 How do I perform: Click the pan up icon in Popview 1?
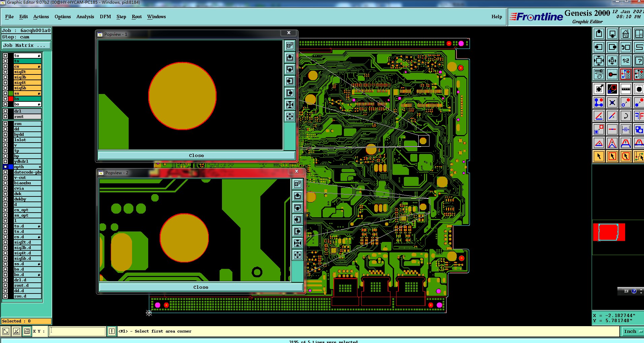(x=290, y=57)
